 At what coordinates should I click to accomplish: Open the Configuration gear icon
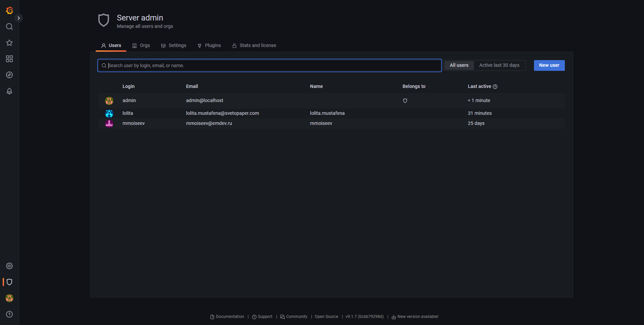(x=9, y=266)
